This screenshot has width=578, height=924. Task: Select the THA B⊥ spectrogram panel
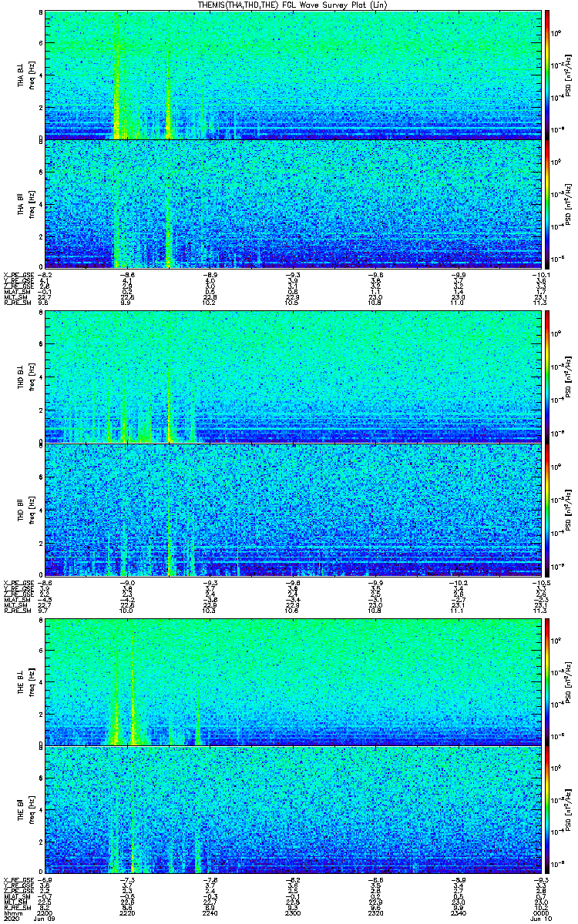pyautogui.click(x=291, y=75)
